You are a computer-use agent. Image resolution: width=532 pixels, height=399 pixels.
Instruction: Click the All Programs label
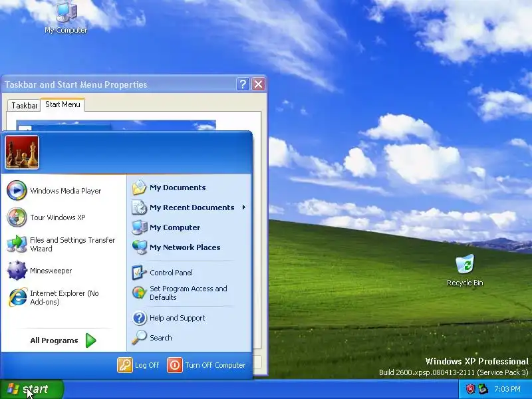click(54, 340)
